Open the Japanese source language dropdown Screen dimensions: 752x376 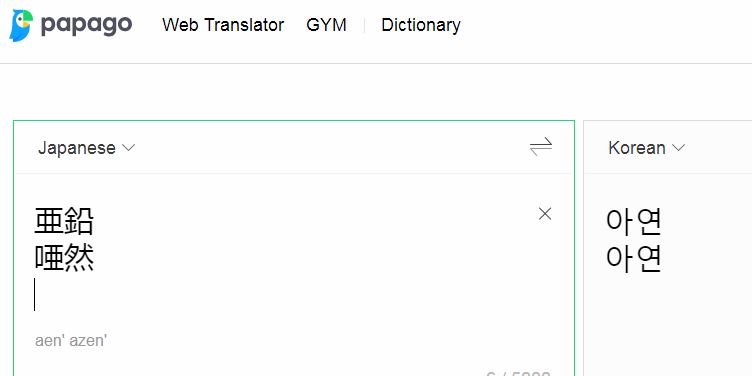pyautogui.click(x=86, y=148)
